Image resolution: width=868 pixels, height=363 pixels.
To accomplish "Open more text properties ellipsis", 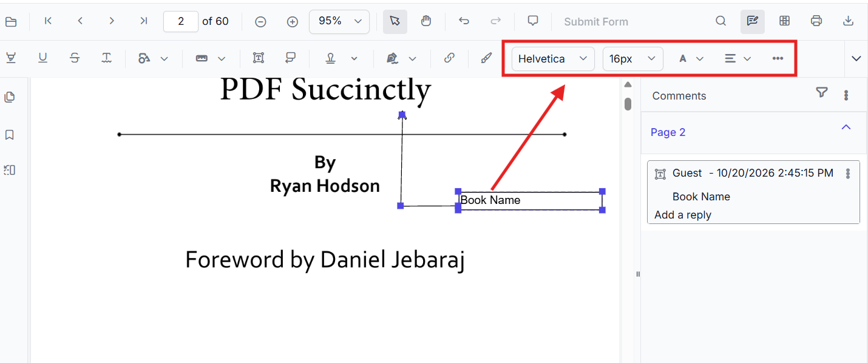I will 778,59.
